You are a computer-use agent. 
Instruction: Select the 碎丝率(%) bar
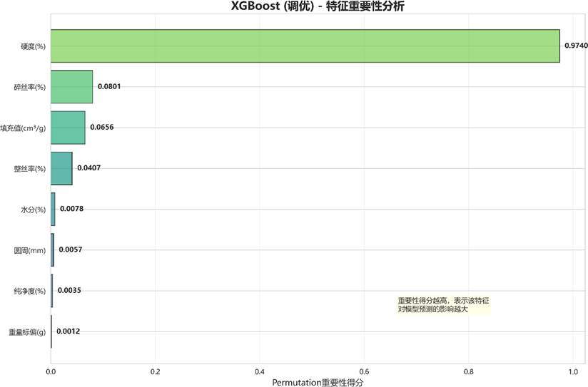click(71, 87)
